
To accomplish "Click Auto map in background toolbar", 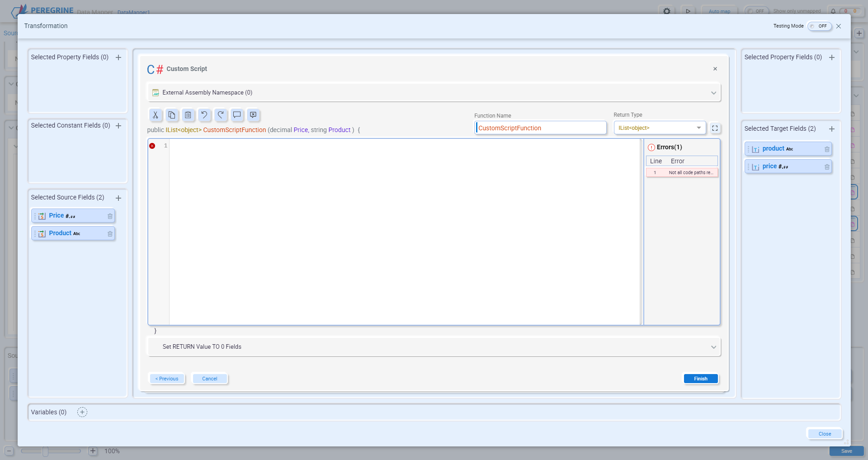I will pos(719,11).
